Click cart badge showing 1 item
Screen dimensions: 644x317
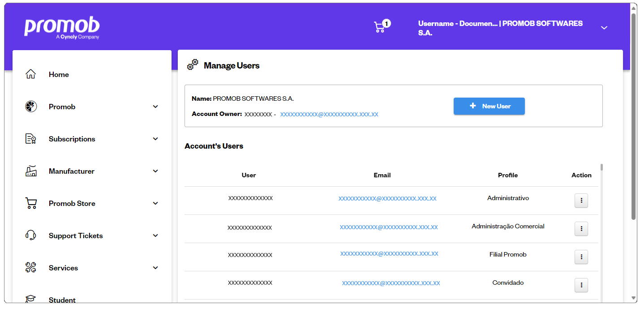[387, 23]
